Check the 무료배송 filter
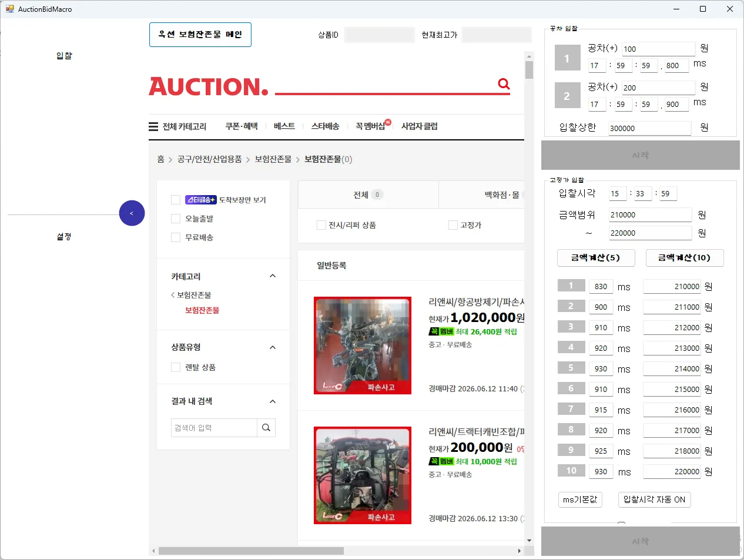744x560 pixels. [x=175, y=237]
